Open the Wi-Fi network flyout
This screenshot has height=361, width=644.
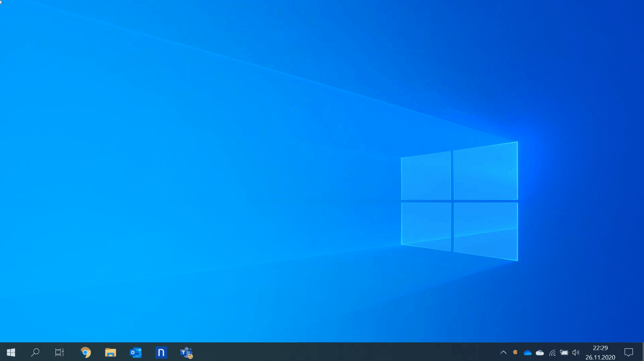552,352
